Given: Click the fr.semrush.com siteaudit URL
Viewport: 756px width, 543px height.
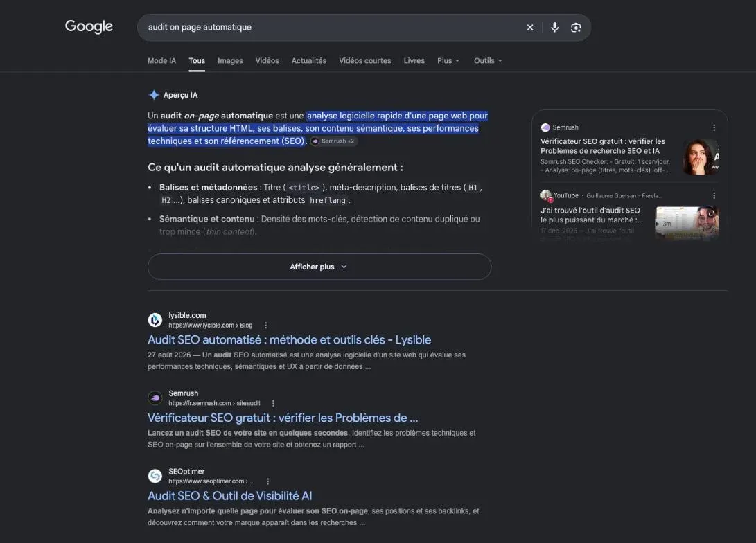Looking at the screenshot, I should [214, 403].
